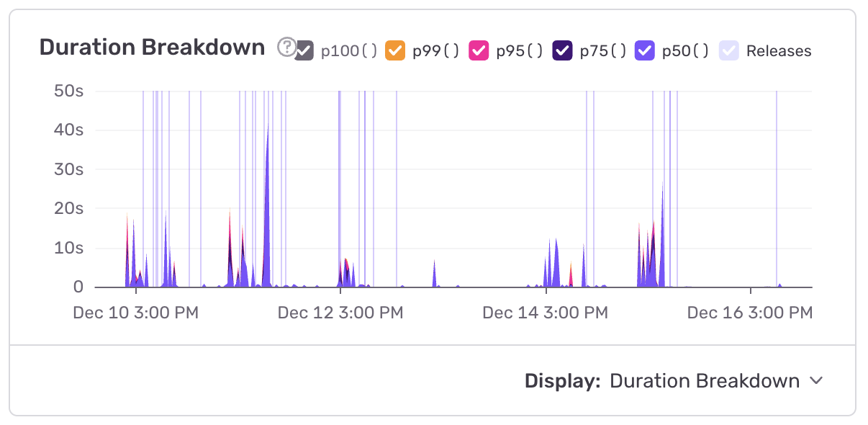Select the lone release marker near Dec 16
This screenshot has height=425, width=868.
[x=776, y=187]
